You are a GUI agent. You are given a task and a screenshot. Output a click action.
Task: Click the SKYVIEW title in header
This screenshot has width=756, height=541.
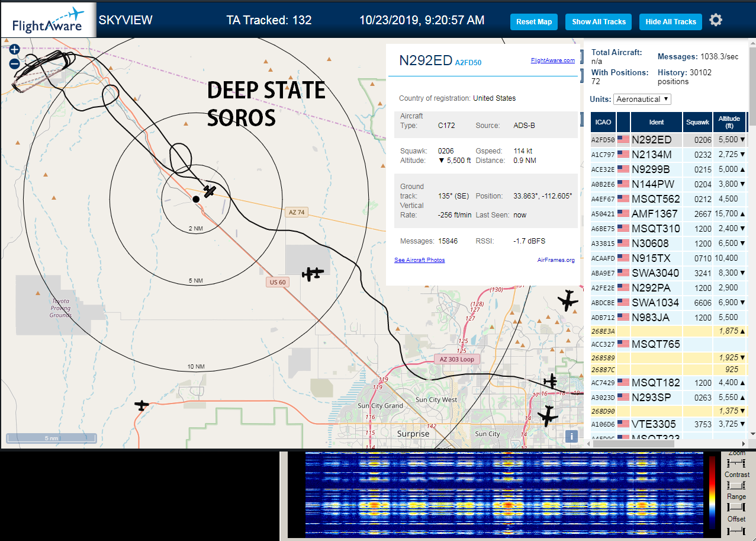coord(126,20)
